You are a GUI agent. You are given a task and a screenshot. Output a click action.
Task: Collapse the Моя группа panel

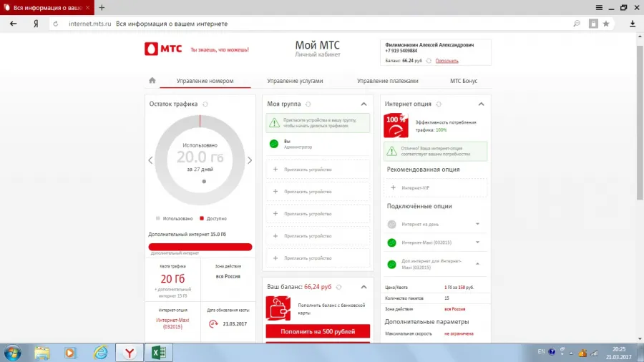[x=364, y=104]
